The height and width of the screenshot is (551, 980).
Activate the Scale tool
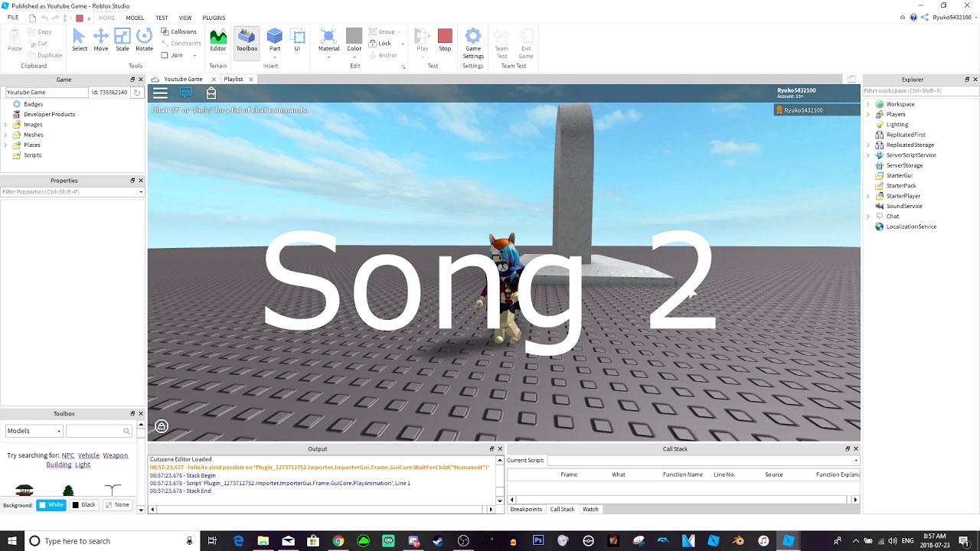tap(122, 40)
